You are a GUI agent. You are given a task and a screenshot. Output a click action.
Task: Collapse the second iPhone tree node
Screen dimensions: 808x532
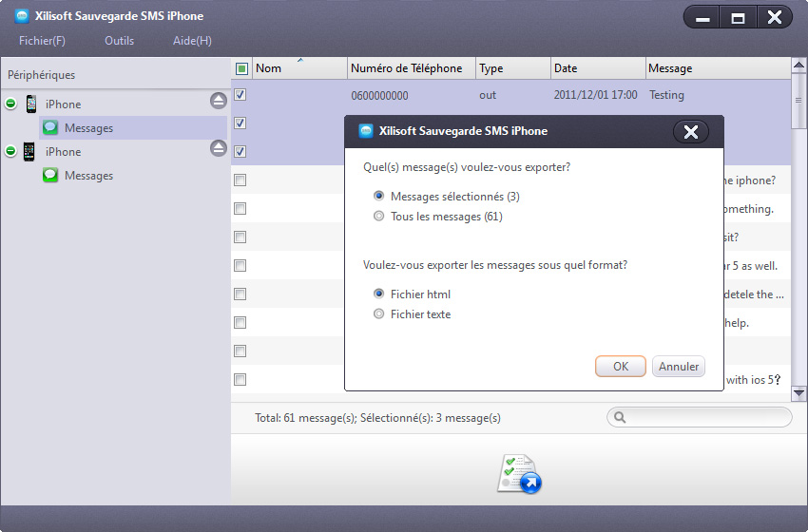tap(10, 151)
